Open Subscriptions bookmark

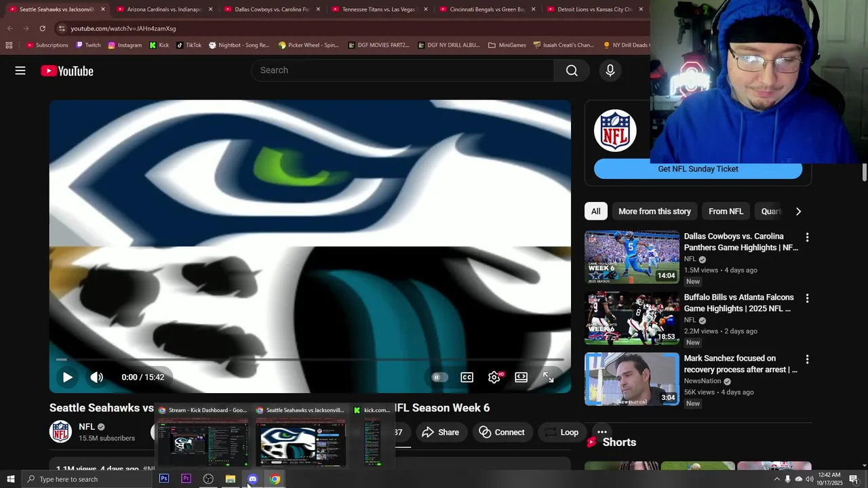point(47,45)
